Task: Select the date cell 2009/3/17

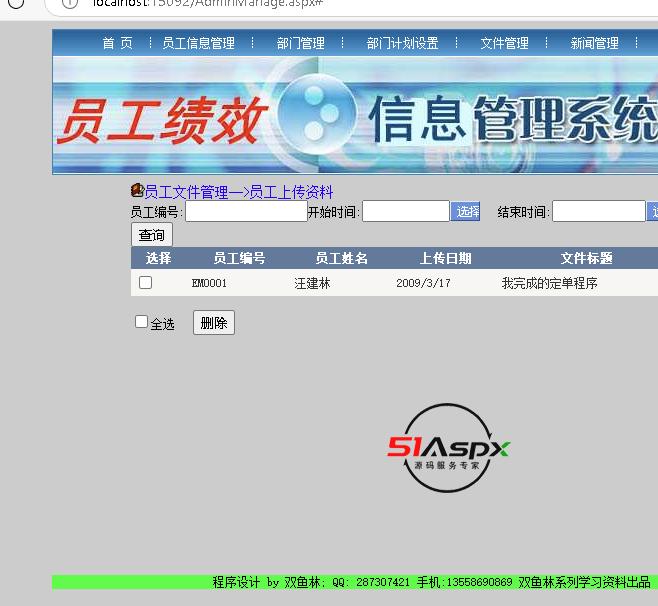Action: (423, 283)
